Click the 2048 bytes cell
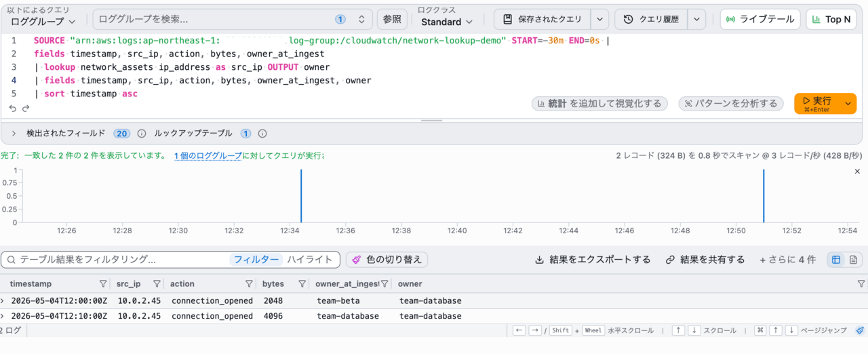This screenshot has width=868, height=354. [273, 300]
